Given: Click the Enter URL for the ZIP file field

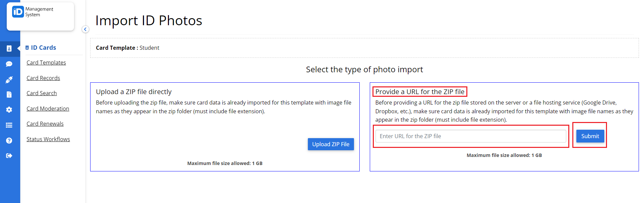Looking at the screenshot, I should click(x=471, y=136).
